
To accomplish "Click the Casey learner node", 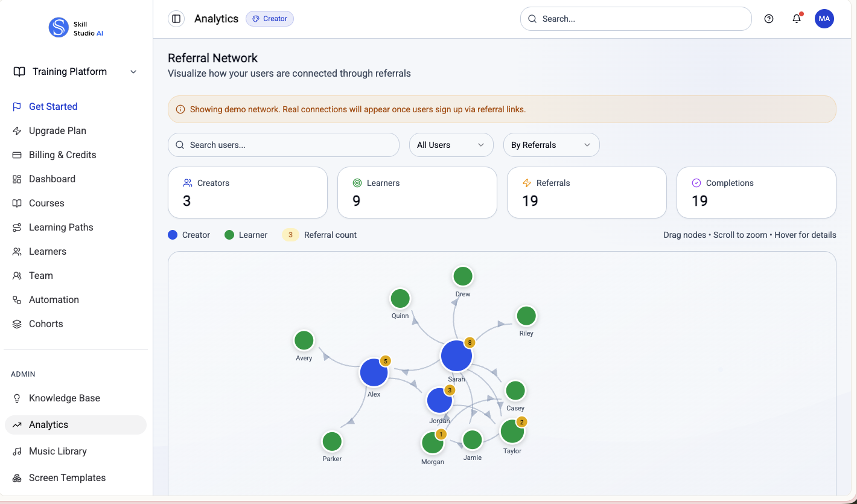I will (515, 391).
